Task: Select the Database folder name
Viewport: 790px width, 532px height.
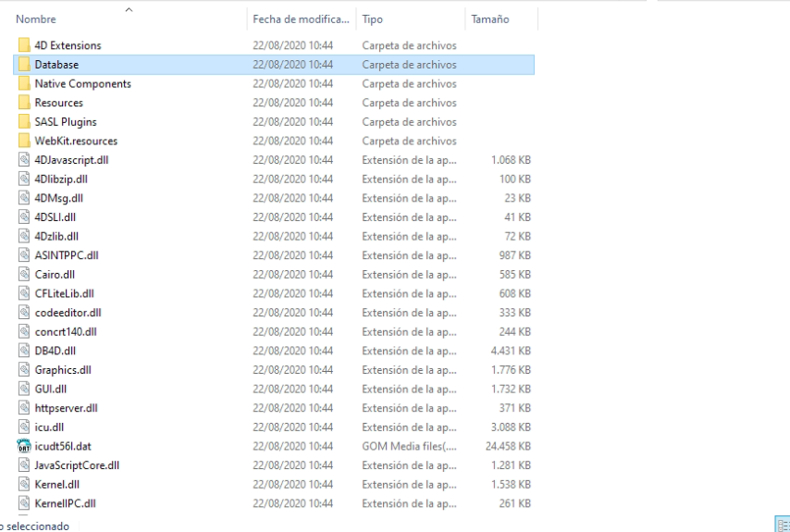Action: point(56,65)
